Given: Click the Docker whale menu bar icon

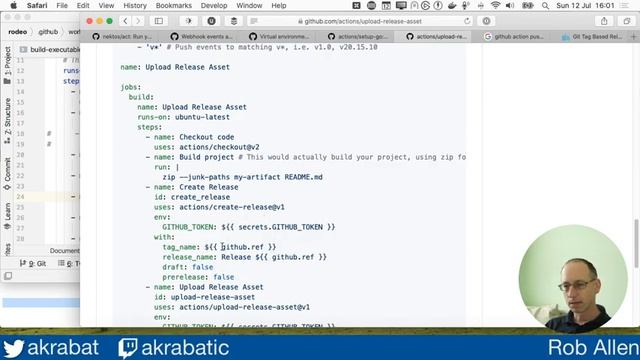Looking at the screenshot, I should tap(452, 6).
